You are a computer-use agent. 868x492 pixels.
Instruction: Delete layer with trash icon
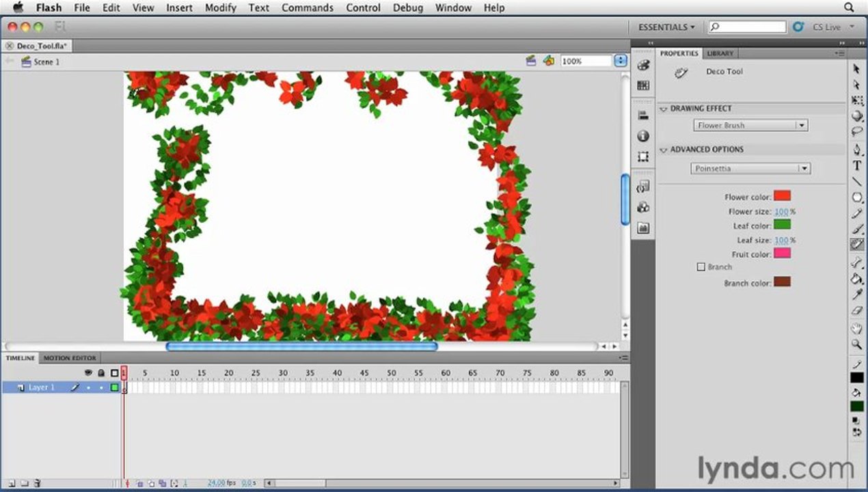38,483
